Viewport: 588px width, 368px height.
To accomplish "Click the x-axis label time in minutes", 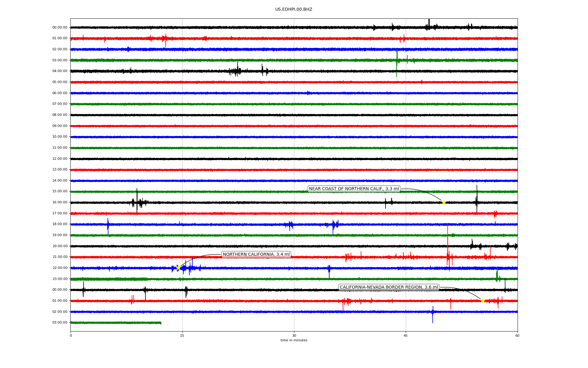I will tap(294, 340).
